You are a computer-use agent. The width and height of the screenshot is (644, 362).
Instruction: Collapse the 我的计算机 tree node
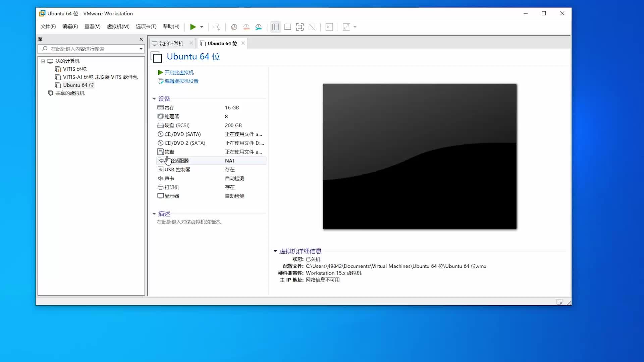(x=43, y=61)
